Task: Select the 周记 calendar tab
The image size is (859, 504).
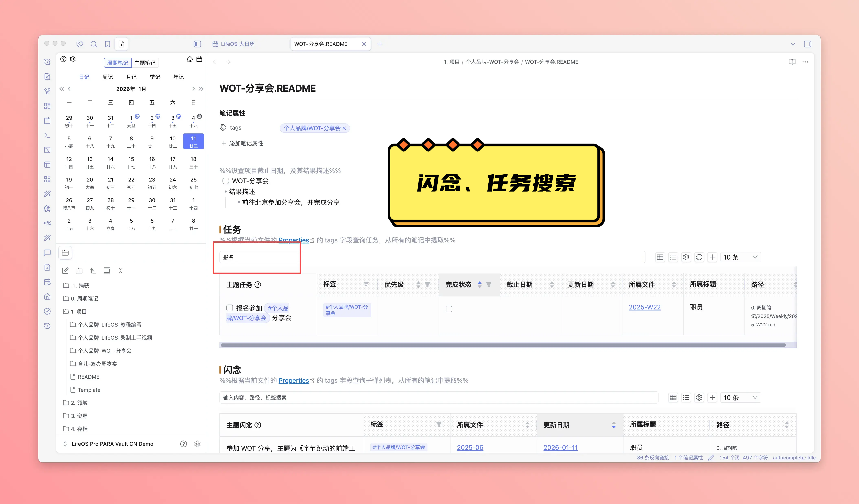Action: 107,77
